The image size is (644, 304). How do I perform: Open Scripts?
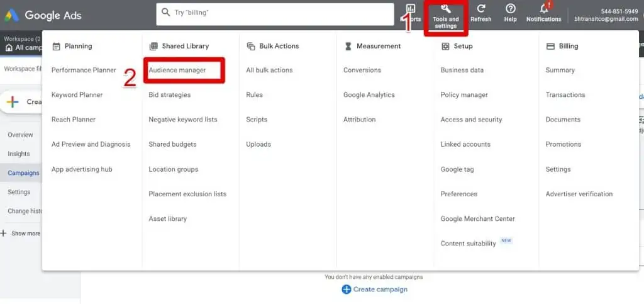click(x=257, y=120)
